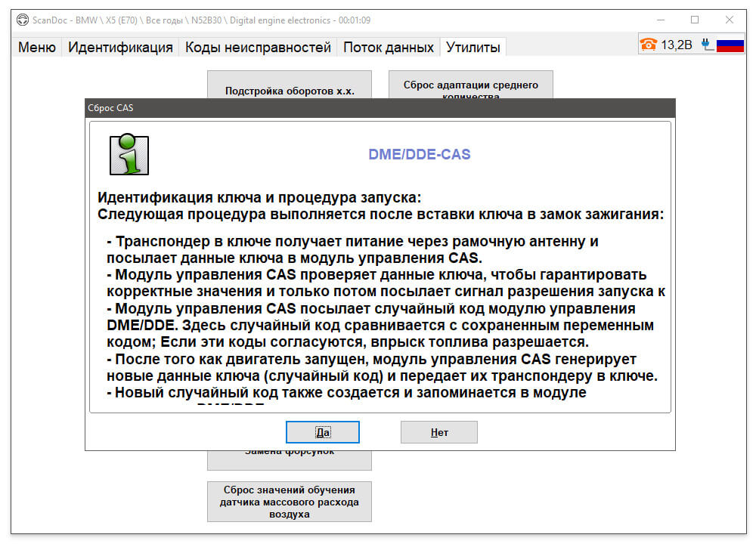The image size is (756, 547).
Task: Select the Утилиты tab
Action: 473,48
